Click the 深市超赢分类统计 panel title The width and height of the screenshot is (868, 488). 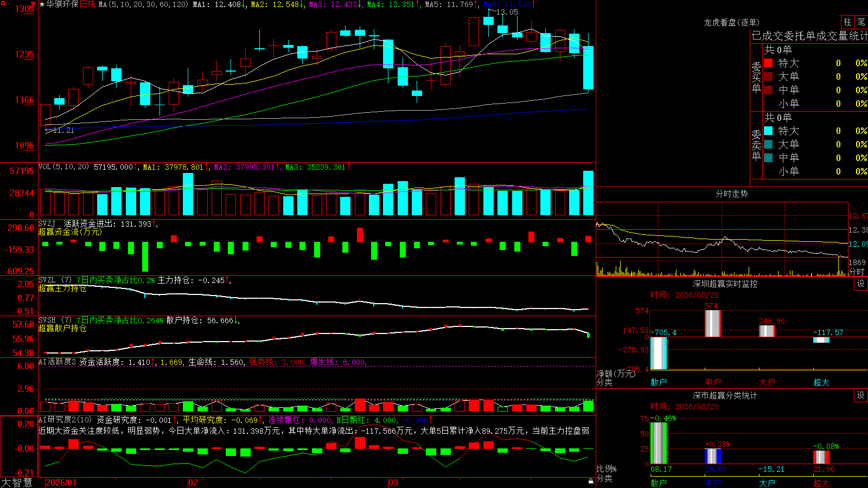[725, 395]
